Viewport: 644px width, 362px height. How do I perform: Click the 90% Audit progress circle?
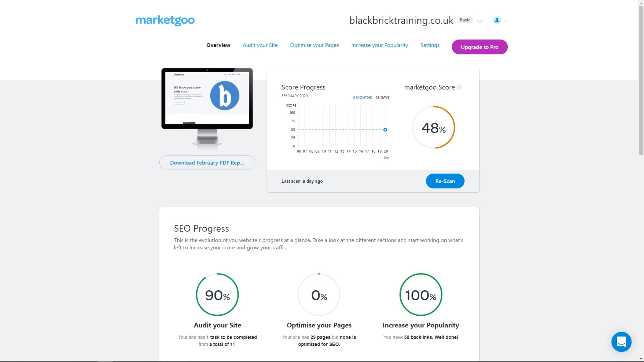coord(217,294)
